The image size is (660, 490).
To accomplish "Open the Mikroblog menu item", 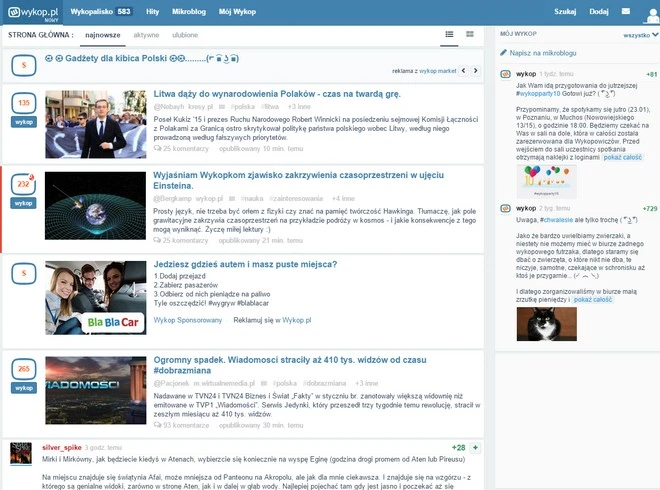I will (x=188, y=10).
